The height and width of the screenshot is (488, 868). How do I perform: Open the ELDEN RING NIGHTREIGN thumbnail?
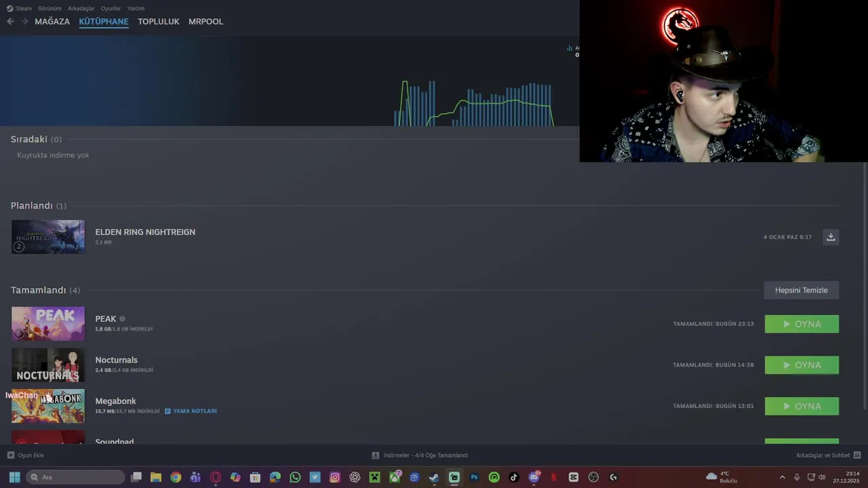(48, 237)
